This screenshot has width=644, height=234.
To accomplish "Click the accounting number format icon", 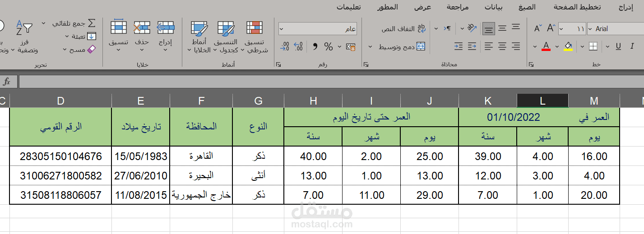I will tap(350, 46).
